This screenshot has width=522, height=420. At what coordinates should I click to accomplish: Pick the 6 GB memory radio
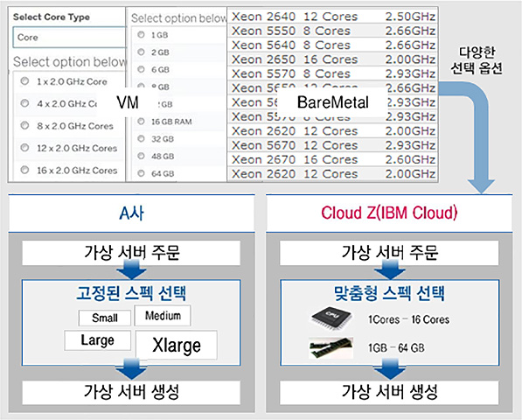click(141, 69)
